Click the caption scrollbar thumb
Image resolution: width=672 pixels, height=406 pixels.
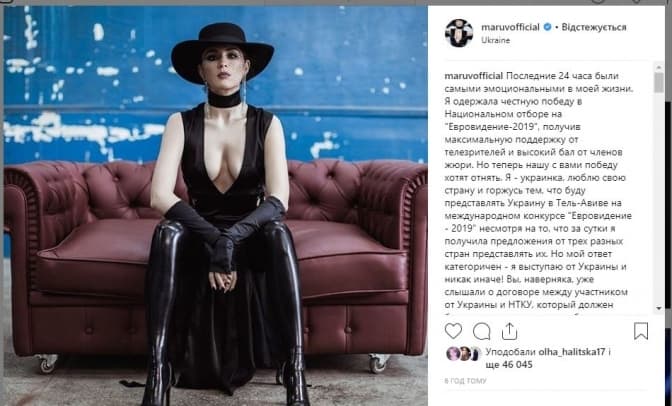click(659, 82)
